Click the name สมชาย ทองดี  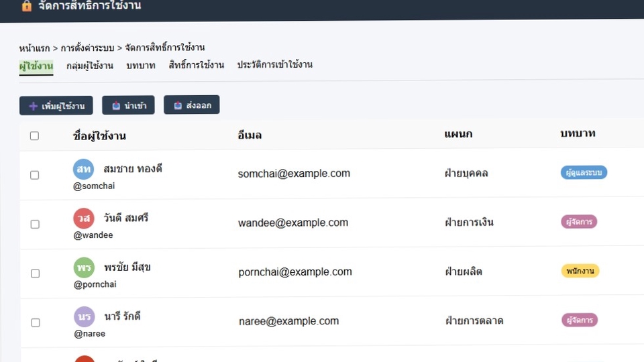133,169
